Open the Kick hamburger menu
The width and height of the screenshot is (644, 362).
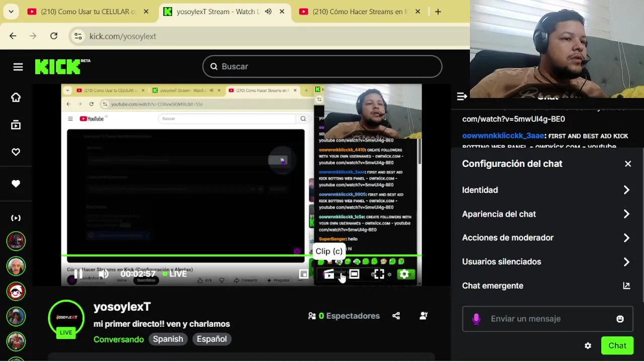tap(18, 67)
